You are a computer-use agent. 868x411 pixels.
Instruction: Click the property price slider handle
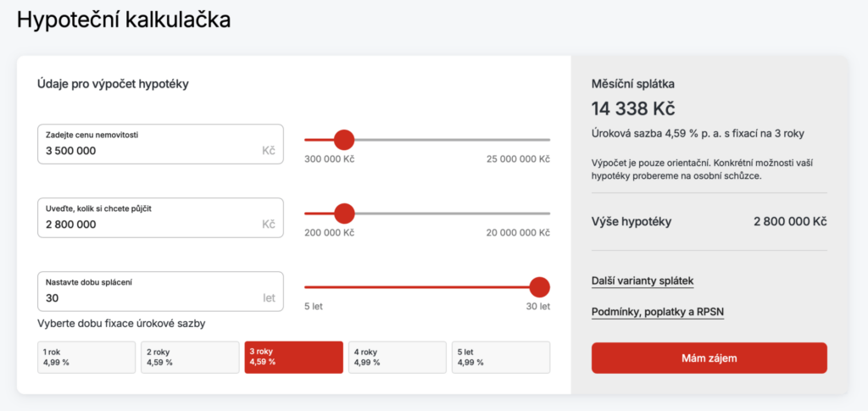343,140
